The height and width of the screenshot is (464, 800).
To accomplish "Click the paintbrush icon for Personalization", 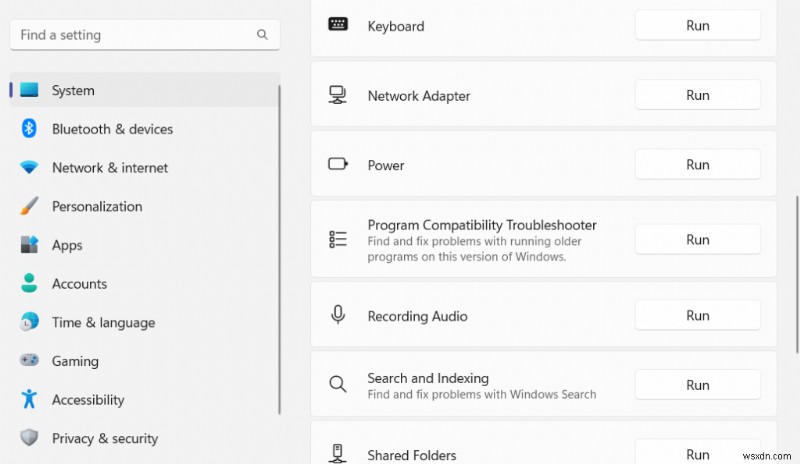I will coord(29,206).
